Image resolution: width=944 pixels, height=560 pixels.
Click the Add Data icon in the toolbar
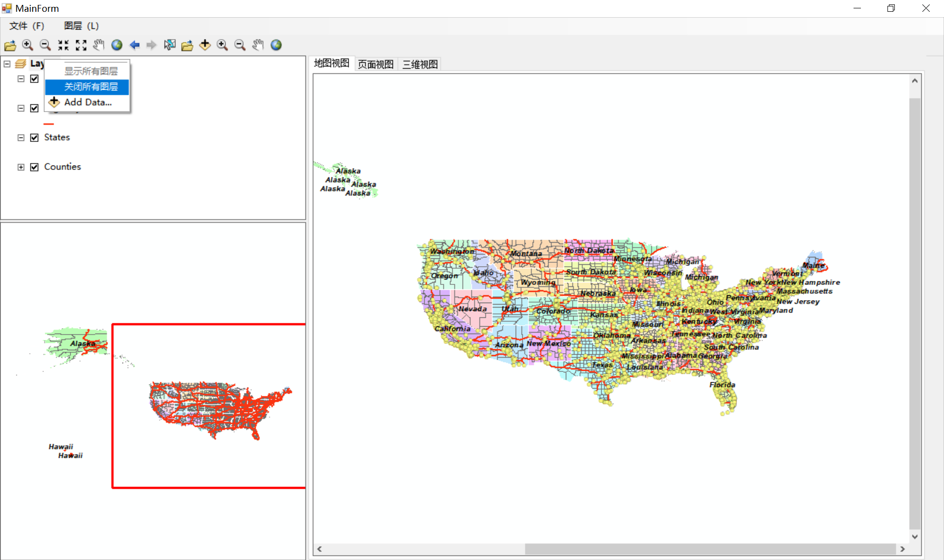tap(205, 45)
